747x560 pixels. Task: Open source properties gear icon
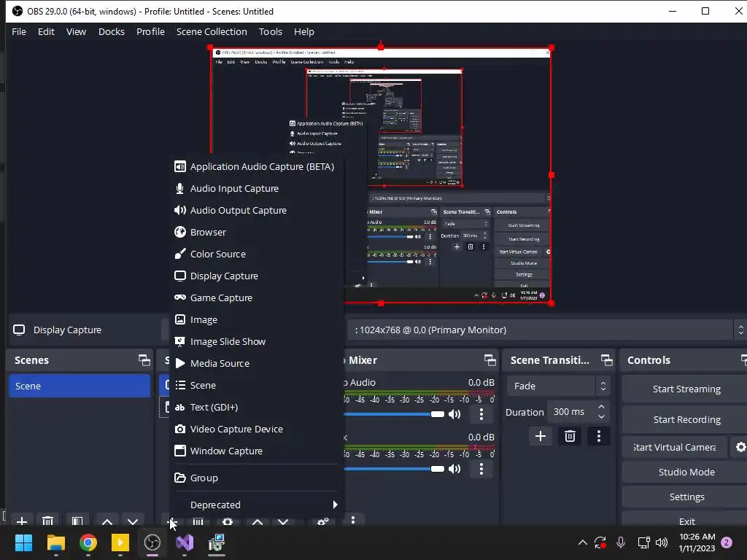click(x=228, y=521)
